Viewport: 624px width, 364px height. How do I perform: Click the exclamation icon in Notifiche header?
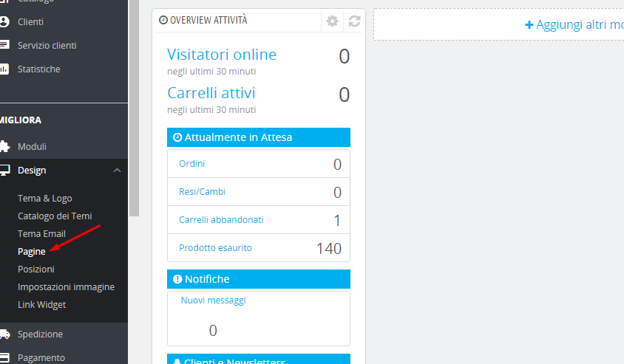[177, 279]
